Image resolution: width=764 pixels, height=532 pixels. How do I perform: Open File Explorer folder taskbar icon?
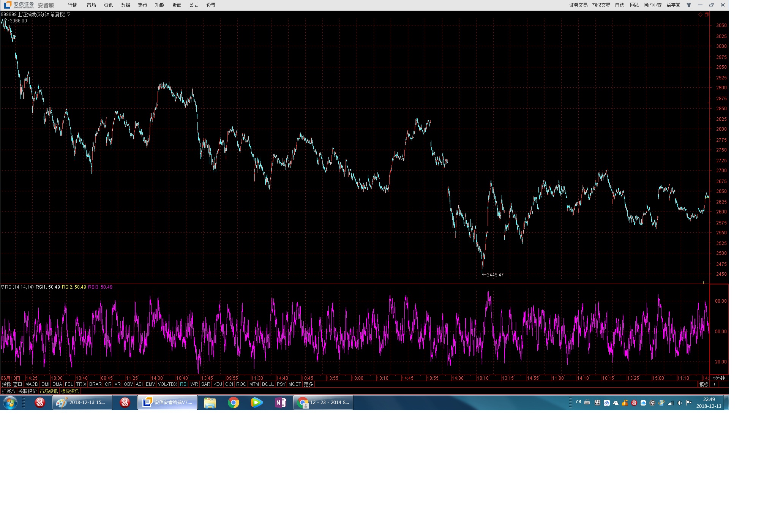[x=210, y=403]
